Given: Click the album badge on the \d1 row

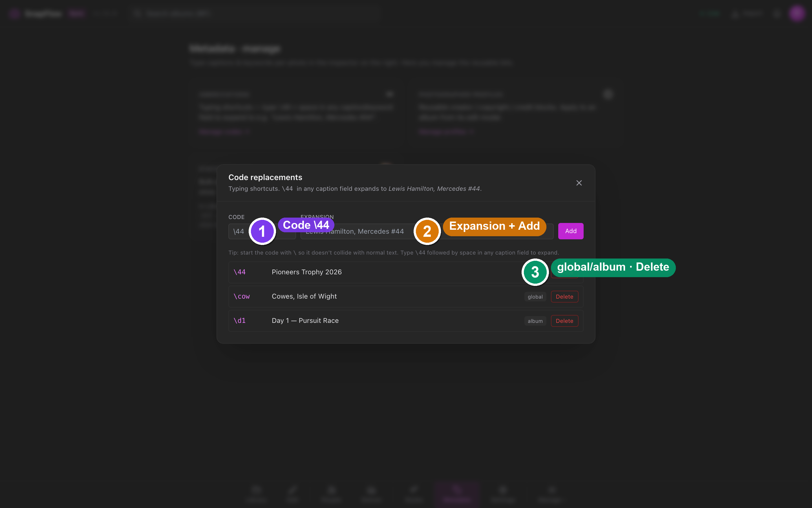Looking at the screenshot, I should pos(535,321).
